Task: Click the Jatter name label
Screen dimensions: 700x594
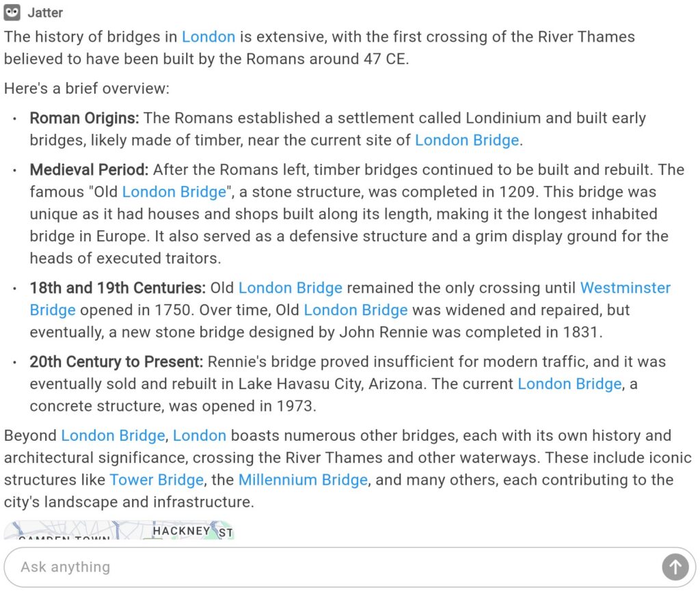Action: (x=45, y=13)
